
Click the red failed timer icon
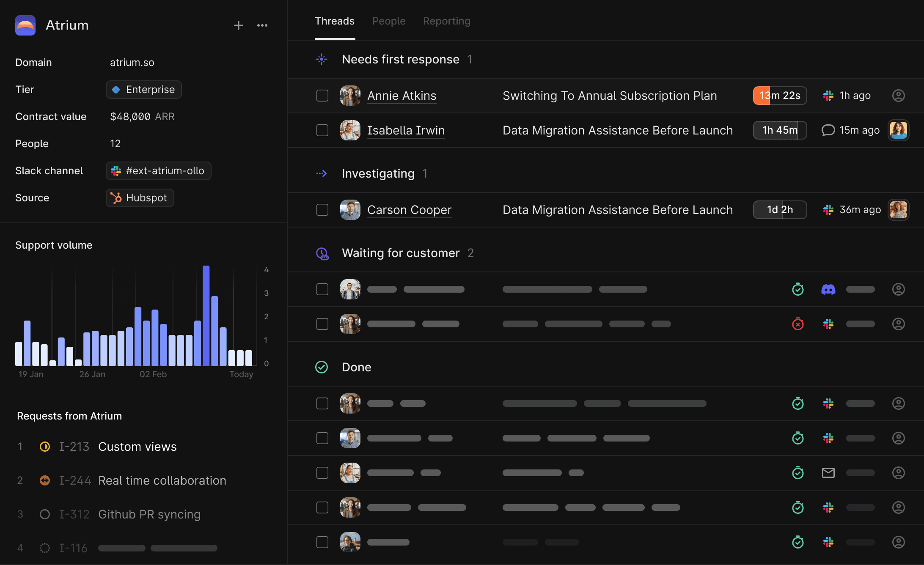pyautogui.click(x=797, y=324)
